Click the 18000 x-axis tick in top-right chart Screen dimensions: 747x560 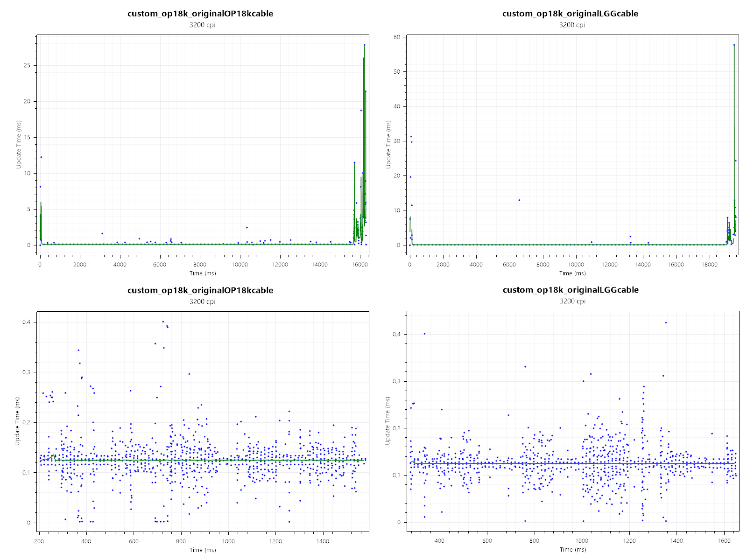[x=709, y=265]
